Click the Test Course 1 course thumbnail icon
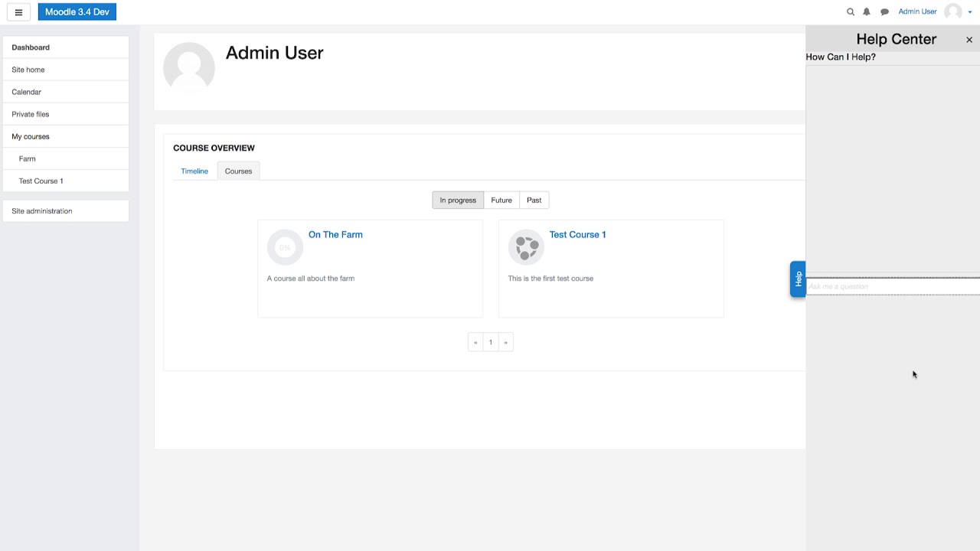980x551 pixels. (x=526, y=246)
